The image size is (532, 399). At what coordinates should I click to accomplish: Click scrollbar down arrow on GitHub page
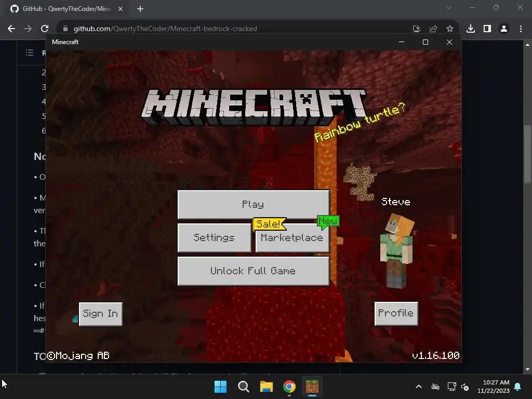pos(527,369)
